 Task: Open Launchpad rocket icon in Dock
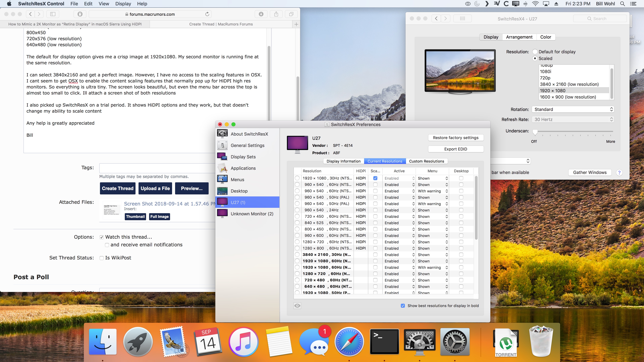138,342
